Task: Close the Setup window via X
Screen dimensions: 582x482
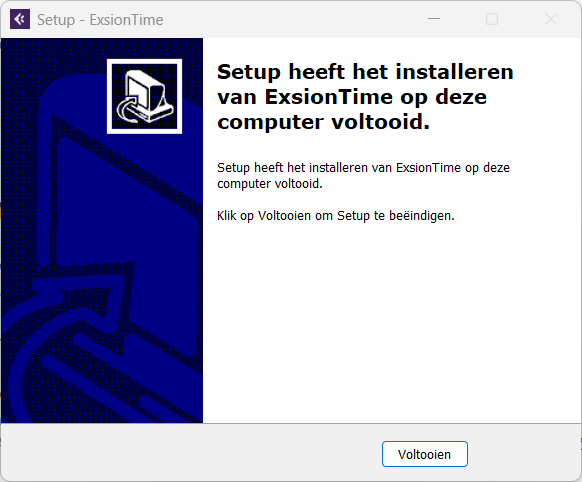Action: pos(551,19)
